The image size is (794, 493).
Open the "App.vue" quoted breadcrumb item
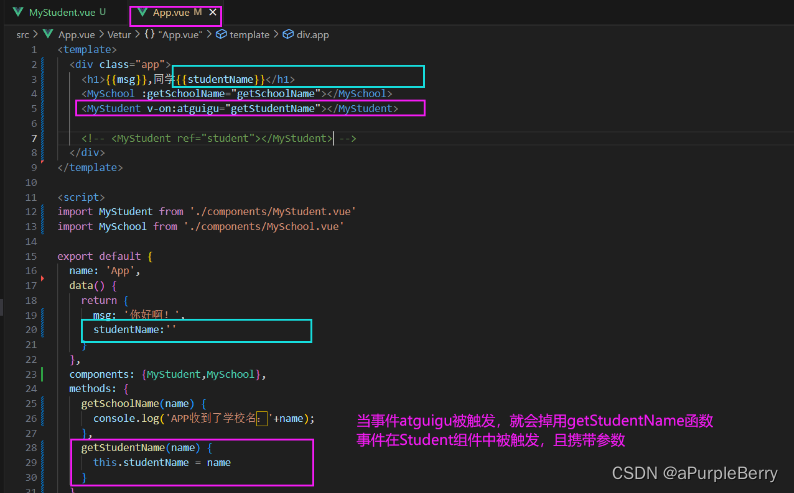pos(180,35)
